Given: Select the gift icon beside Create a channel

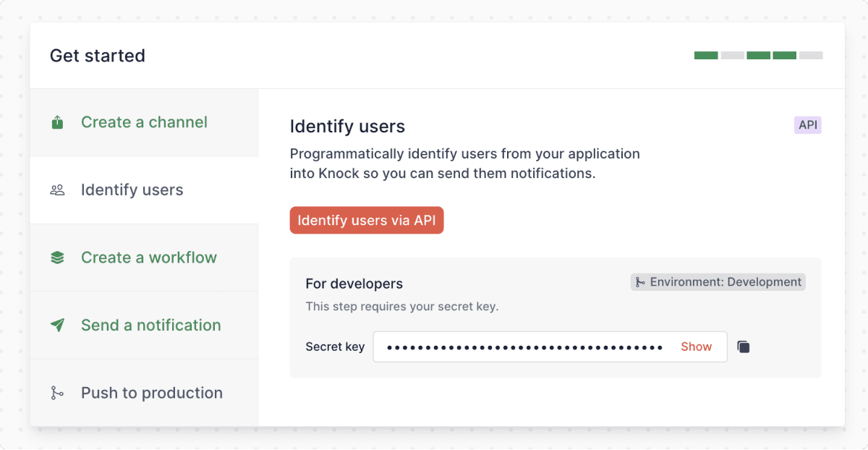Looking at the screenshot, I should click(57, 122).
